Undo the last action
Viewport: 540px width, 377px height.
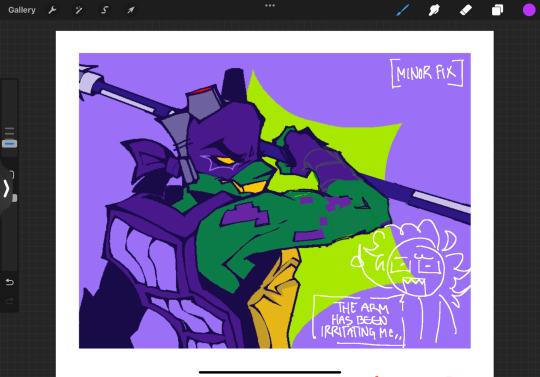(x=9, y=282)
